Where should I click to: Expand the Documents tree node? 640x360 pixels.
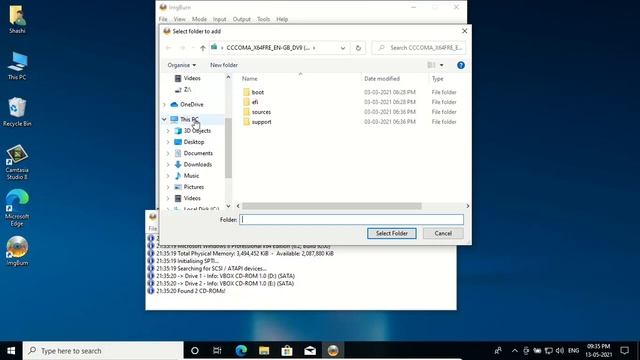[168, 153]
